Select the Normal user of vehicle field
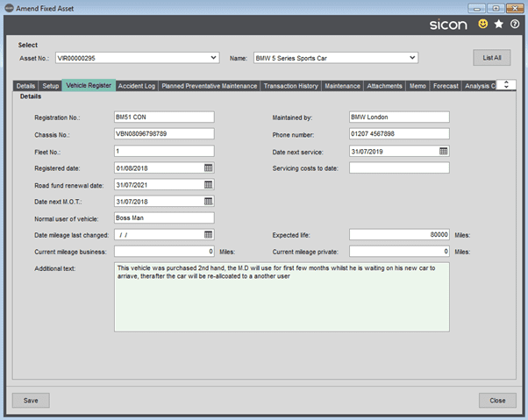 click(164, 217)
